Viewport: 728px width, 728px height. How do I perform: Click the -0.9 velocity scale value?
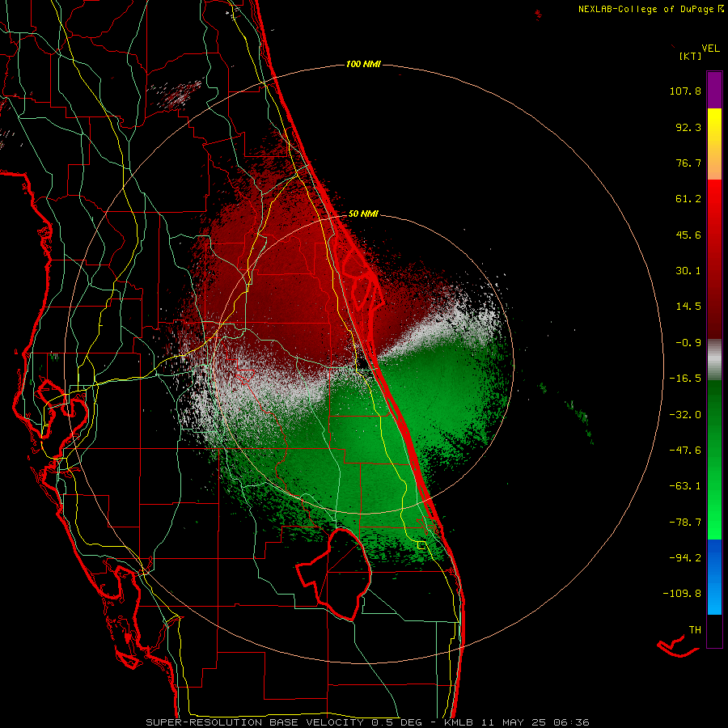(688, 343)
